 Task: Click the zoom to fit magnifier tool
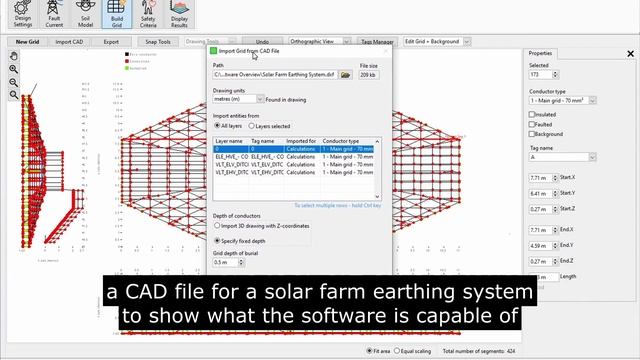click(13, 95)
